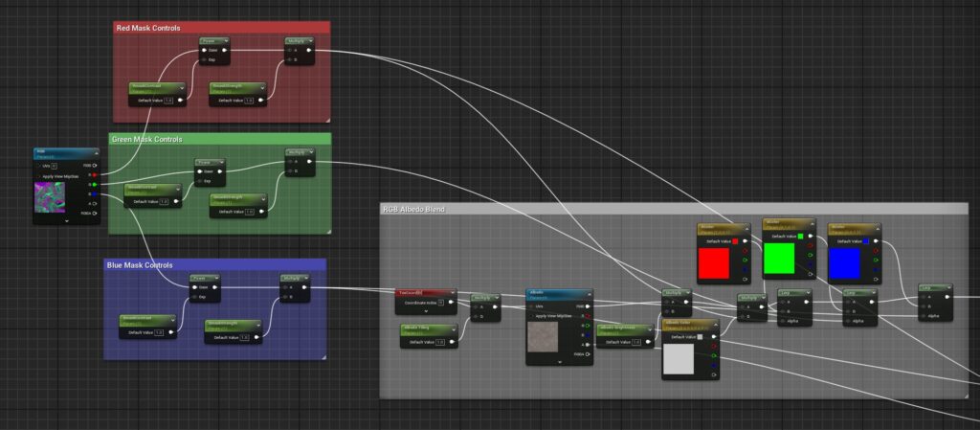
Task: Click the Default Value field of Green Mask BreakupContrast
Action: [165, 202]
